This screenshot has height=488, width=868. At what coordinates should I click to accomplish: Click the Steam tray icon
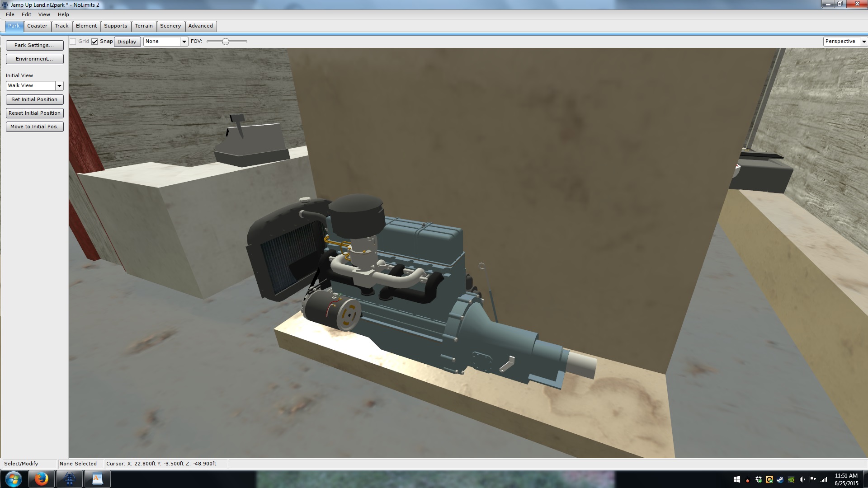point(780,479)
